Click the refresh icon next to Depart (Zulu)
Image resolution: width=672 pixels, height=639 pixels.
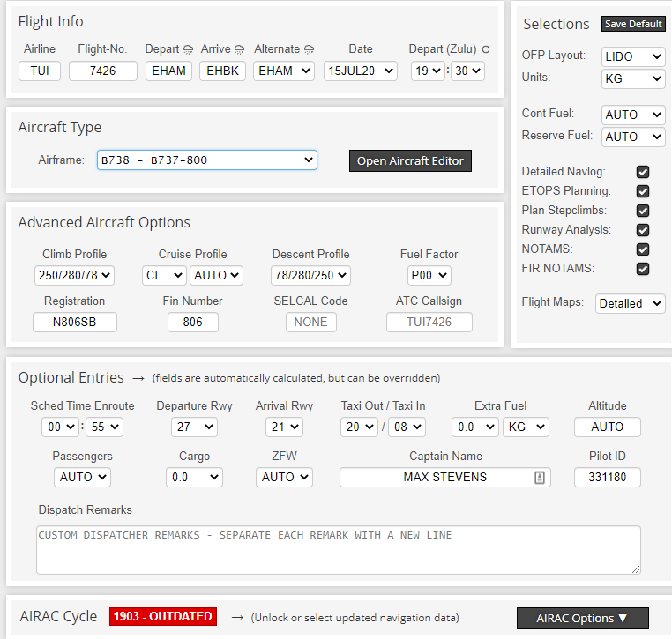[x=486, y=50]
